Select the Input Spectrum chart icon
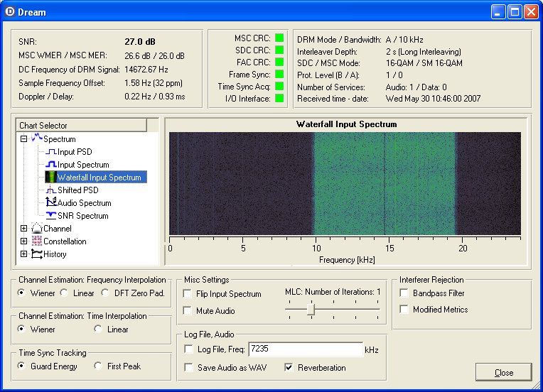 50,165
